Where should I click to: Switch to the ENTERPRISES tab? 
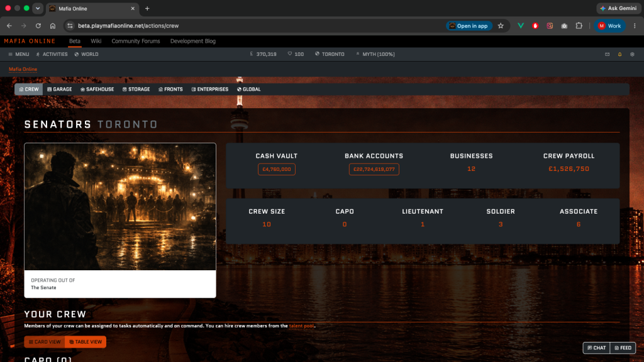click(x=210, y=89)
